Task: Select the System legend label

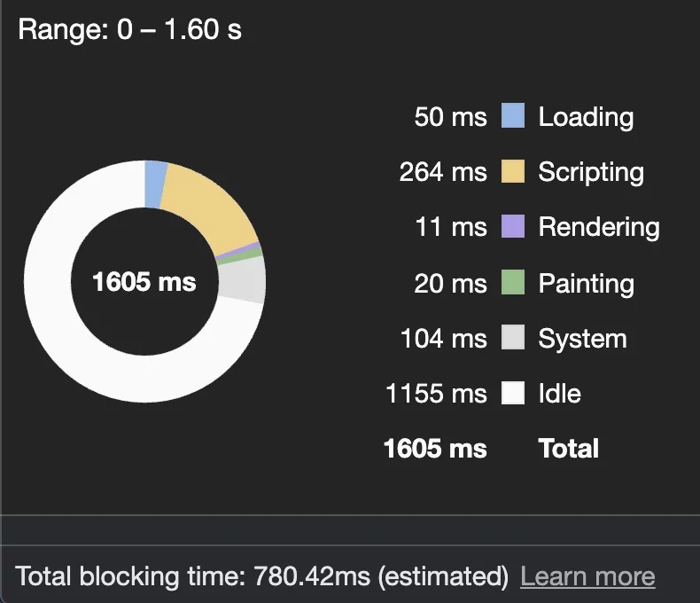Action: (x=582, y=339)
